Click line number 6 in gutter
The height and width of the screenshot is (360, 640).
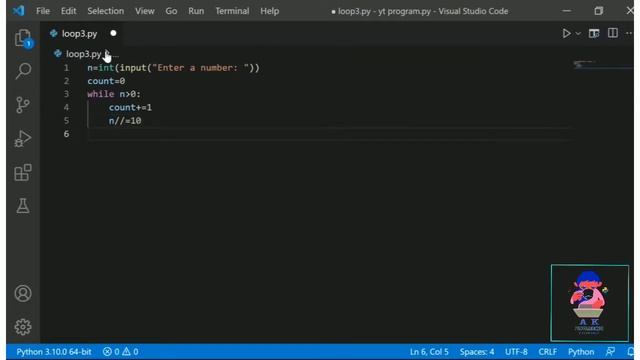click(66, 134)
